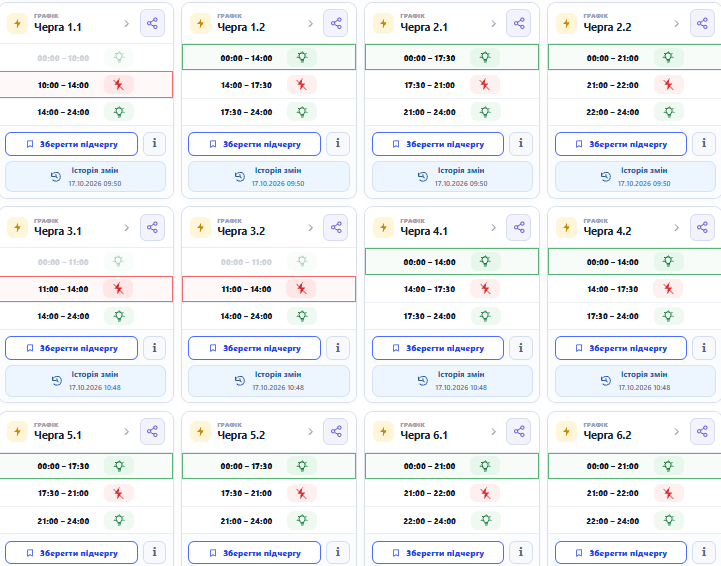Open Історія змін for Черга 2.1
This screenshot has width=721, height=566.
(x=452, y=177)
